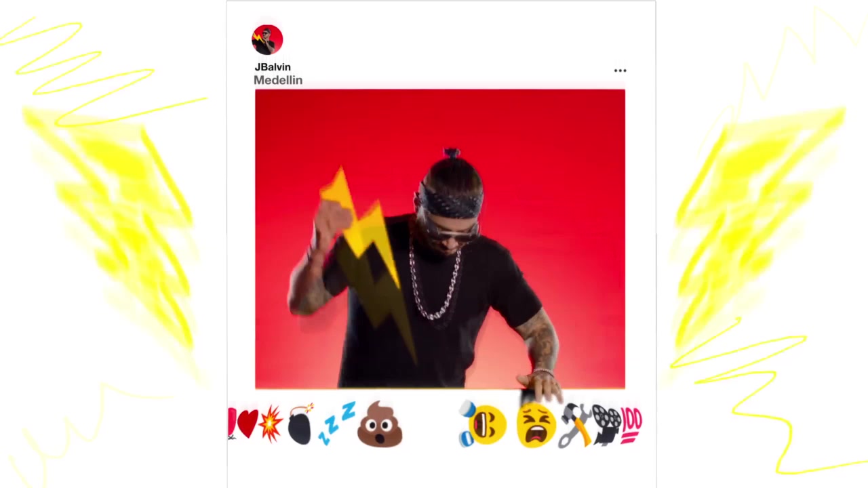
Task: Pick the pink 100 points emoji
Action: pos(631,424)
